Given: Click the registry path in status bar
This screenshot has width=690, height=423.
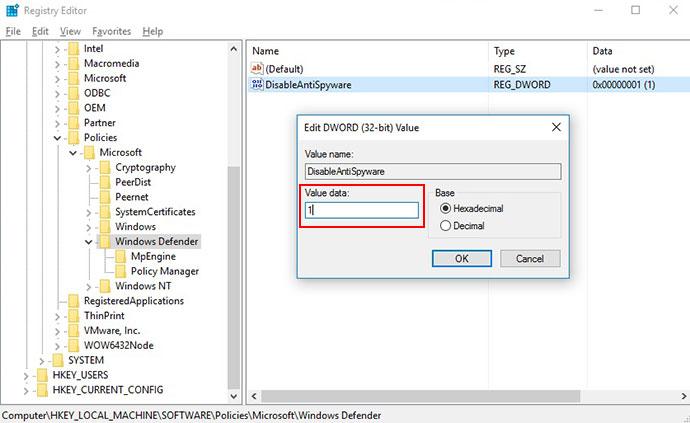Looking at the screenshot, I should (191, 415).
